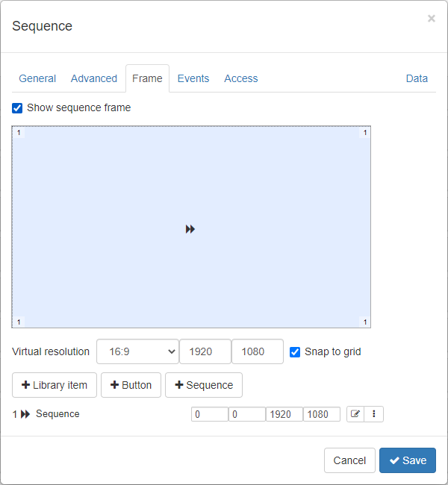Click the Sequence row height field 1080
This screenshot has height=485, width=448.
[321, 414]
